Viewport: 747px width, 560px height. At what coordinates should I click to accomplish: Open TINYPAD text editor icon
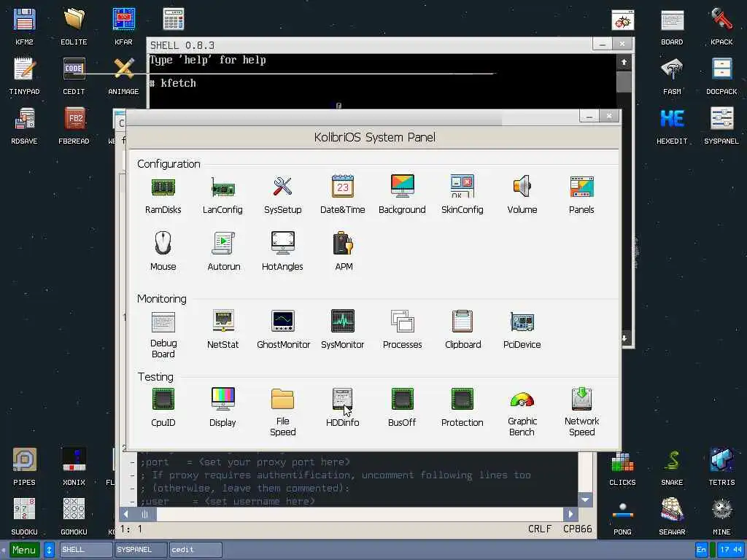tap(24, 76)
